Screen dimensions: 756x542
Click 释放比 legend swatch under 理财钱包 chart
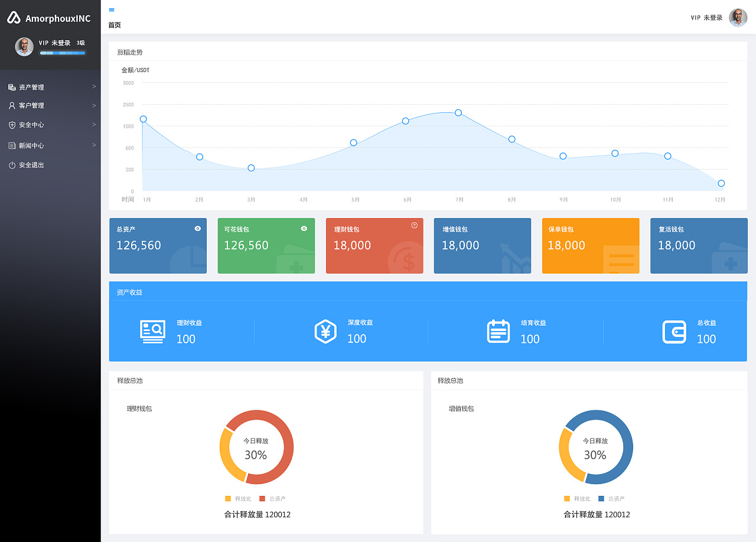pos(228,498)
